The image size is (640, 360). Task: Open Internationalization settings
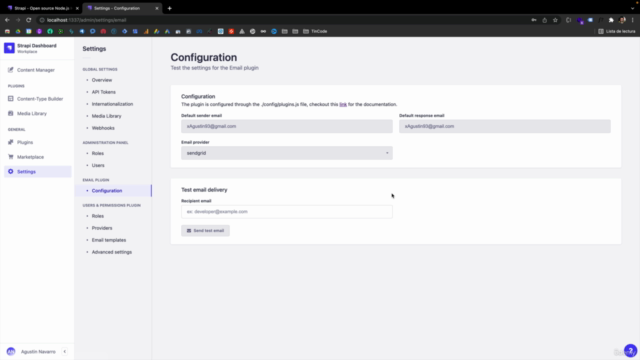click(x=112, y=104)
